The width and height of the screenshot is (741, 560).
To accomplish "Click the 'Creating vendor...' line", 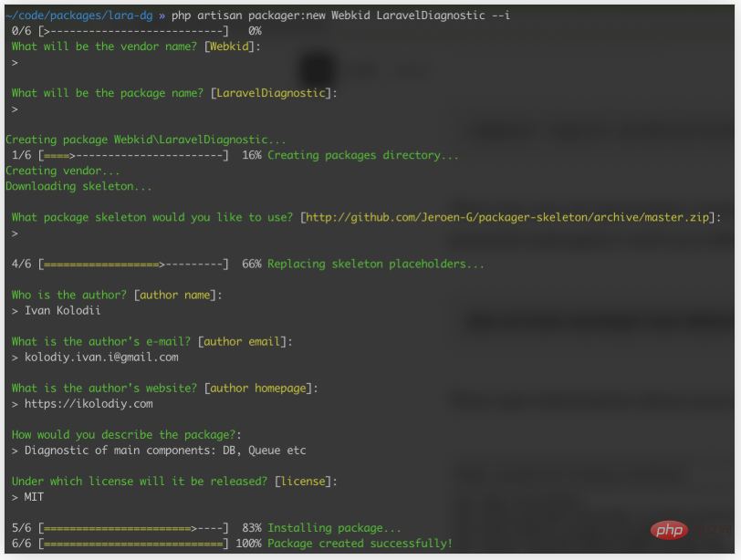I will 62,171.
